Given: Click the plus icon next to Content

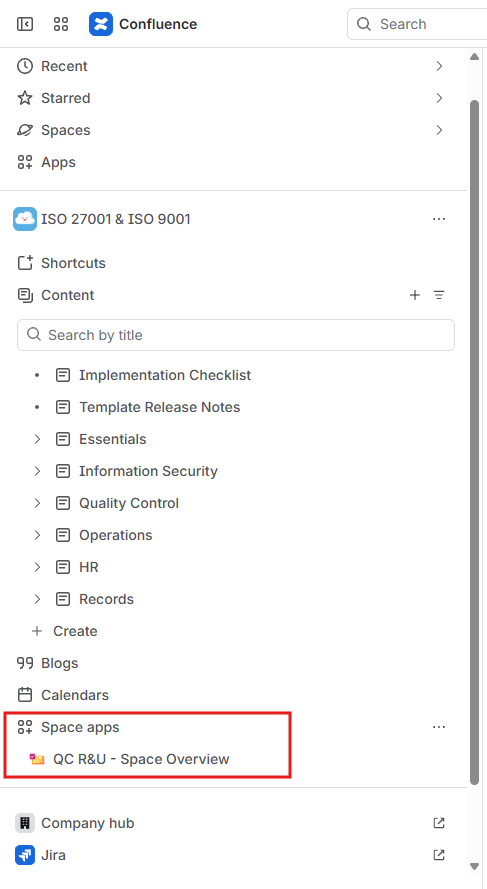Looking at the screenshot, I should point(415,295).
